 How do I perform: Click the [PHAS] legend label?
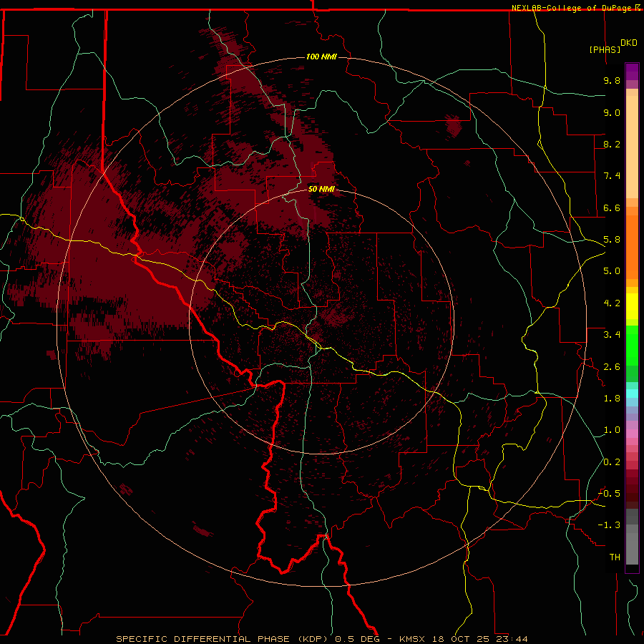[605, 49]
